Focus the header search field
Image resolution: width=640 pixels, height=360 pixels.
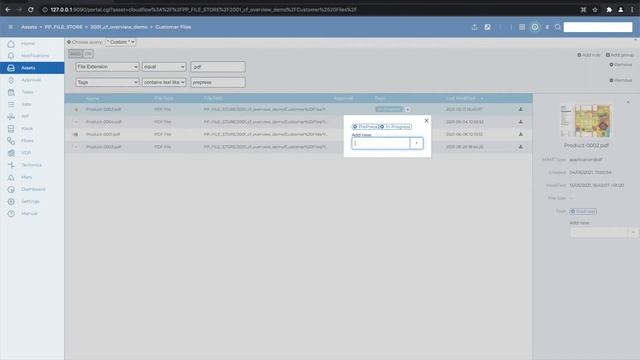pyautogui.click(x=598, y=27)
